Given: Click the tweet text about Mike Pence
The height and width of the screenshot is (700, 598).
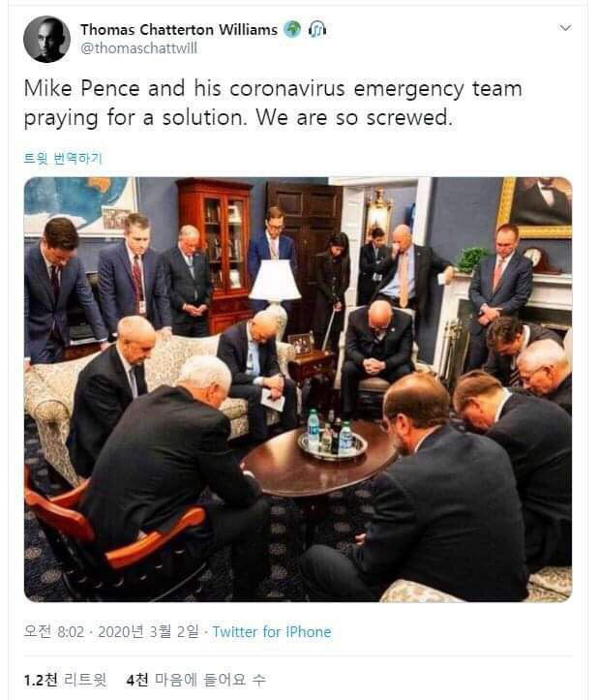Looking at the screenshot, I should pyautogui.click(x=273, y=104).
